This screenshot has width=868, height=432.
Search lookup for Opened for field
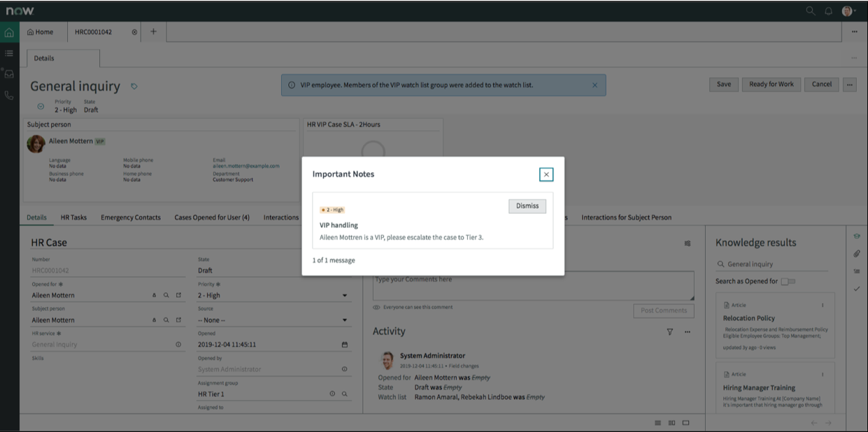[x=166, y=296]
